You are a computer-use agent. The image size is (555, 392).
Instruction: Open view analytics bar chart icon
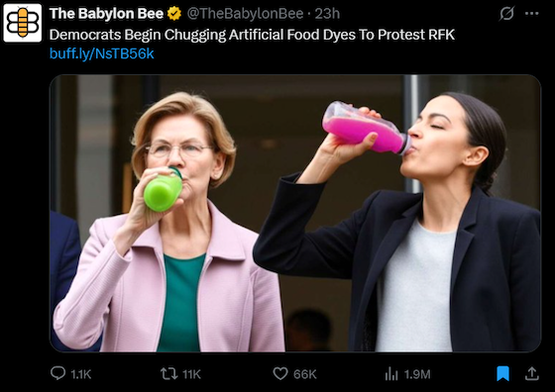[x=391, y=373]
